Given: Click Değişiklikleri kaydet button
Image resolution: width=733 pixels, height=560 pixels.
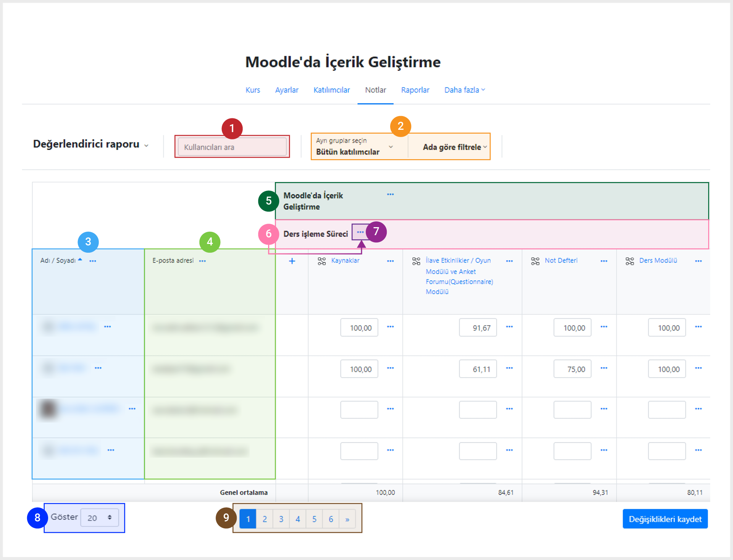Looking at the screenshot, I should [x=665, y=519].
